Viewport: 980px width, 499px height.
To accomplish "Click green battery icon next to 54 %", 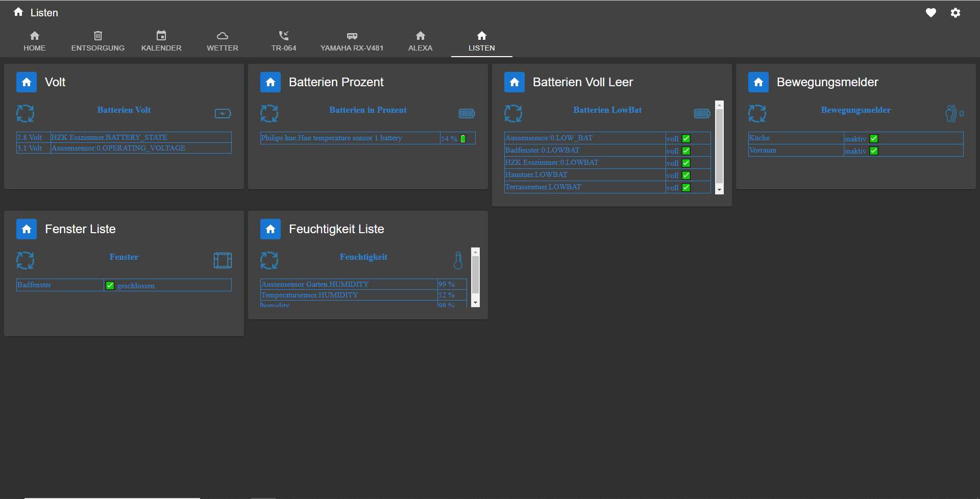I will click(x=463, y=138).
